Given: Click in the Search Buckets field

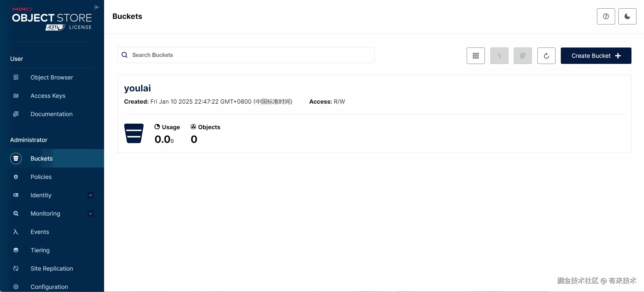Looking at the screenshot, I should [246, 55].
